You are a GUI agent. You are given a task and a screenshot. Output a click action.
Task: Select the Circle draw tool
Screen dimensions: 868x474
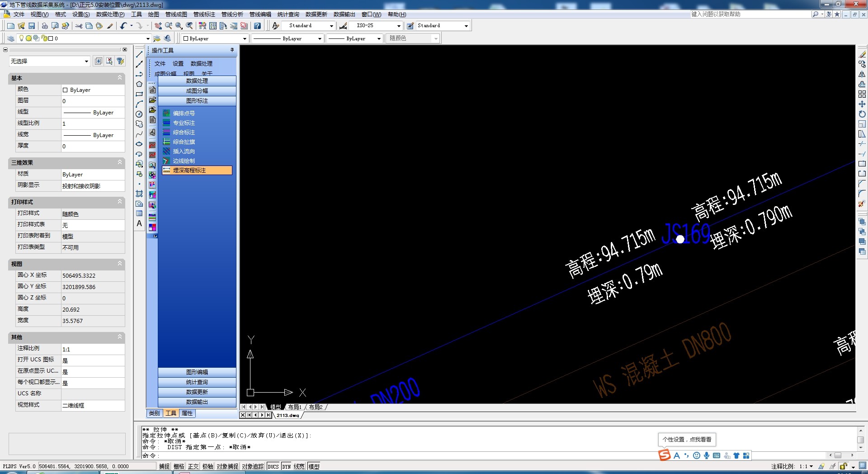pyautogui.click(x=139, y=114)
